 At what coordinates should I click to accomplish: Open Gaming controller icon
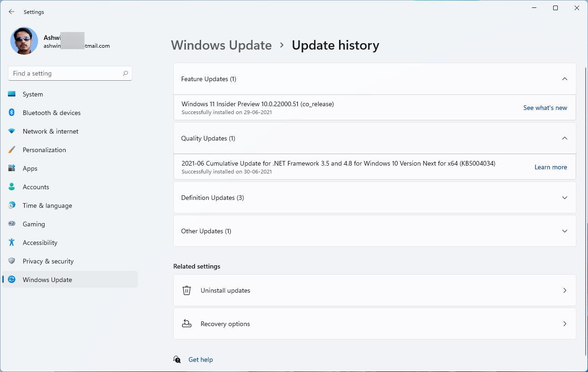(12, 224)
